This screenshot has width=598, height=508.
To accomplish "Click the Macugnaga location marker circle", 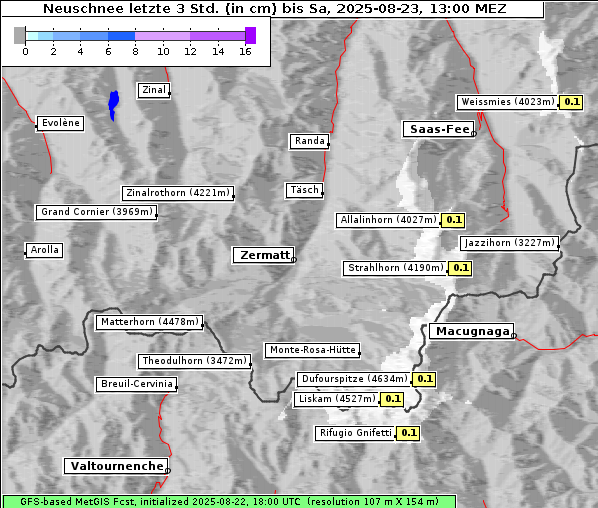I will click(514, 336).
